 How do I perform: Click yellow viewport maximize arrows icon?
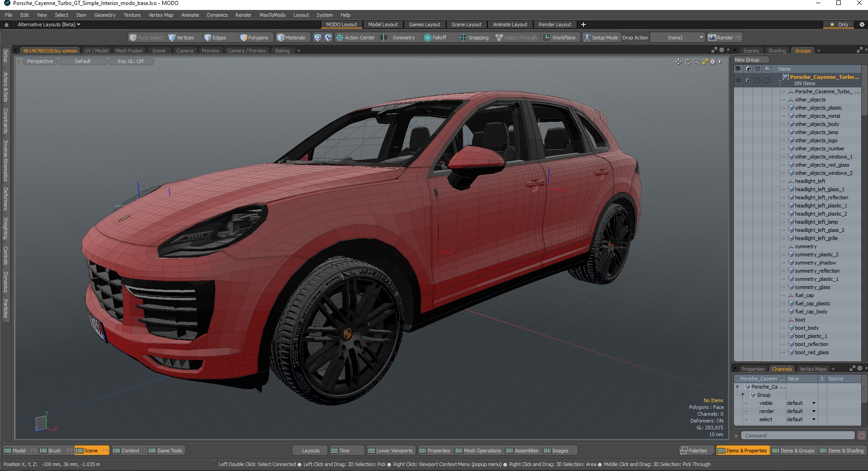coord(705,62)
